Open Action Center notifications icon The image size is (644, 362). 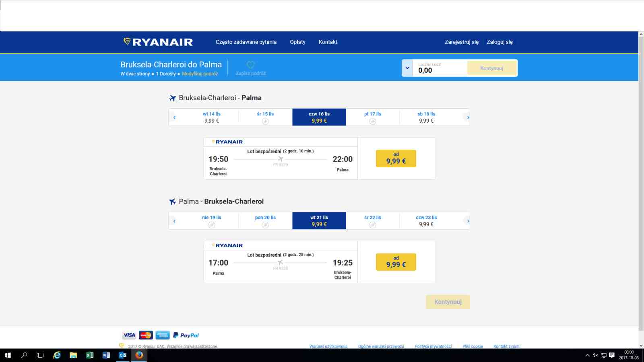click(x=612, y=355)
